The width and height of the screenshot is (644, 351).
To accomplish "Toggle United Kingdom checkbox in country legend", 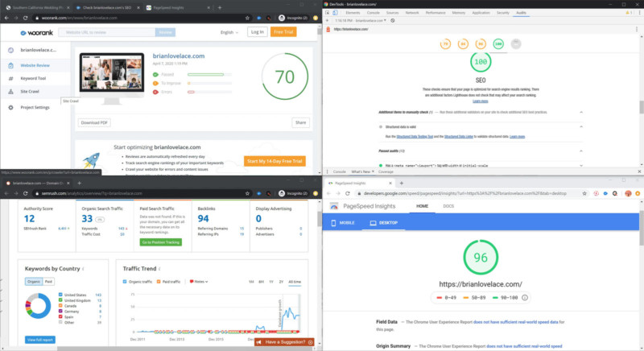I will [60, 300].
